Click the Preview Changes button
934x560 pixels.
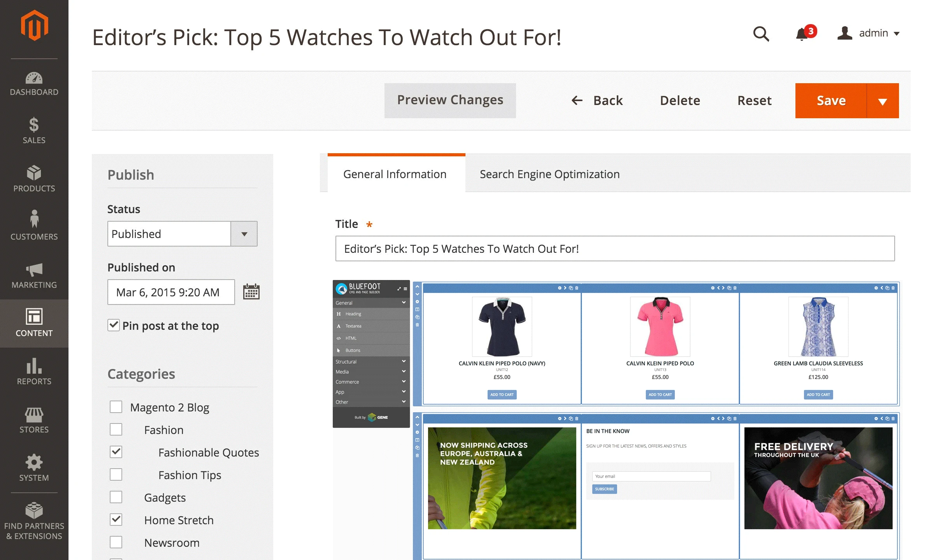tap(450, 100)
